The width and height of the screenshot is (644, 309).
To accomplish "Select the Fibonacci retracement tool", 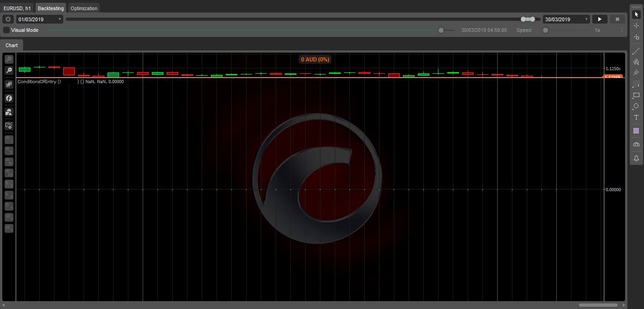I will [636, 84].
